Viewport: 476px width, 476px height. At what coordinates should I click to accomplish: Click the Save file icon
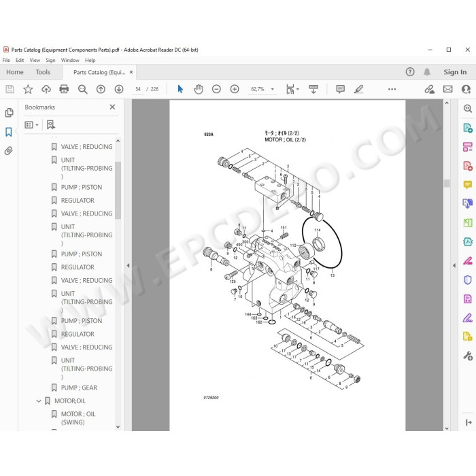[10, 89]
